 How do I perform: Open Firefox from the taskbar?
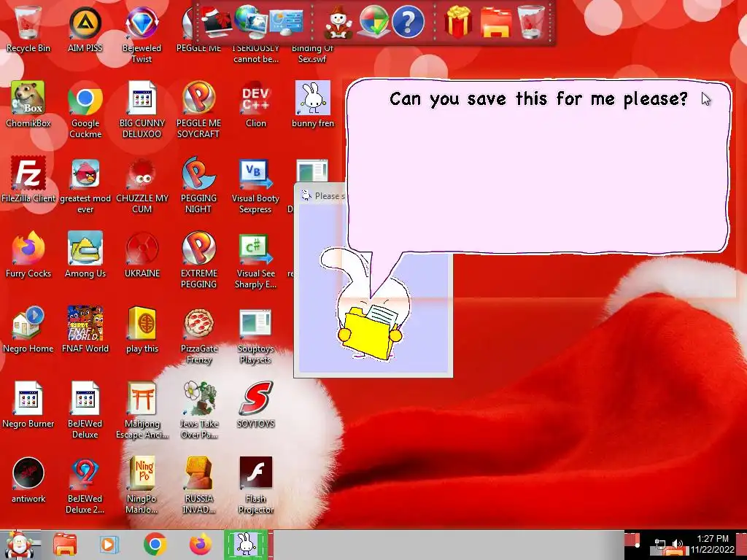click(x=200, y=544)
